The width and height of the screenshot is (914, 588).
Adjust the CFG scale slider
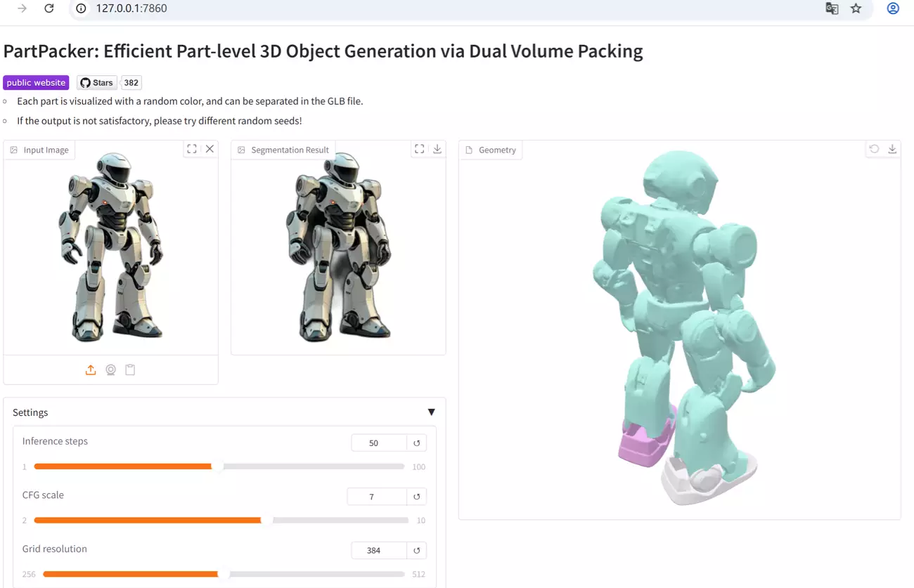tap(221, 521)
